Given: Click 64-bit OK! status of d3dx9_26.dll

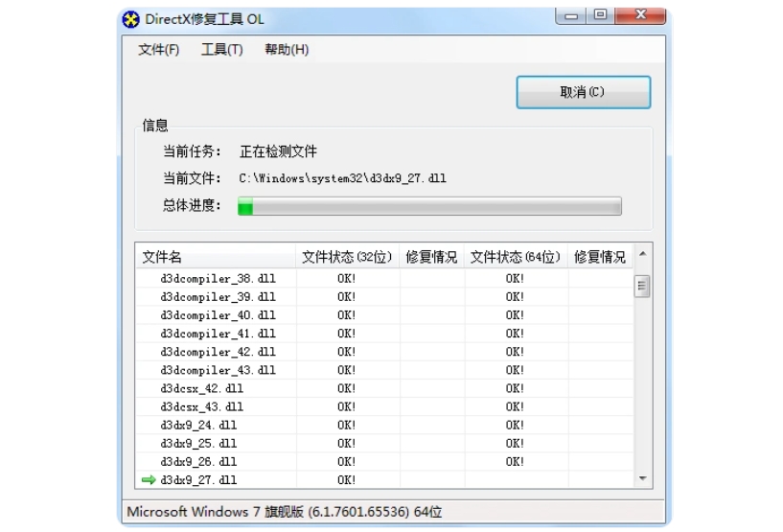Looking at the screenshot, I should click(515, 462).
